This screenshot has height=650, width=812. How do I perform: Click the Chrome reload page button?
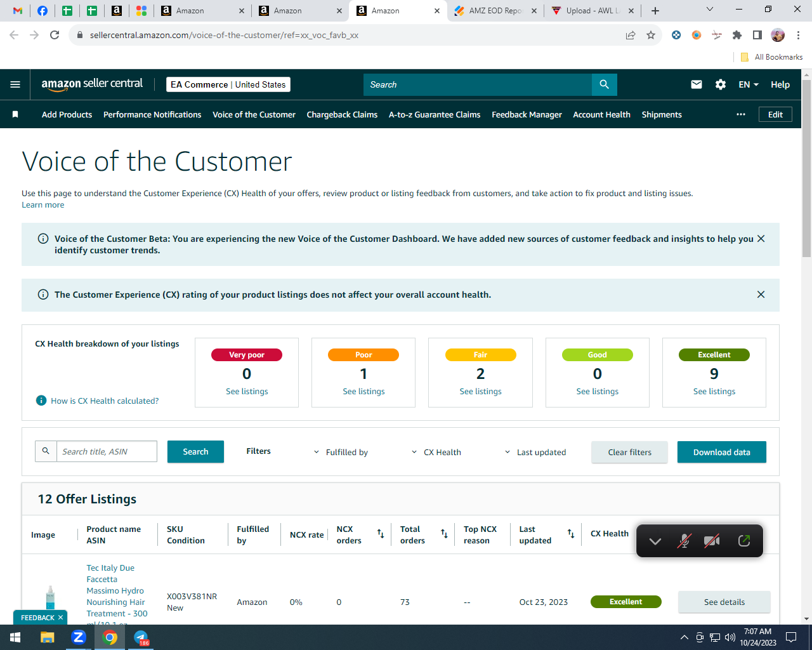coord(55,35)
